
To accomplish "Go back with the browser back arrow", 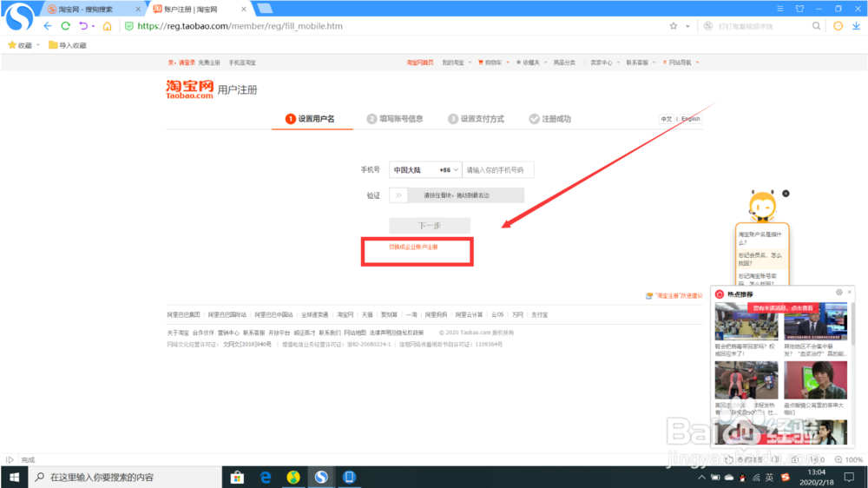I will coord(48,26).
